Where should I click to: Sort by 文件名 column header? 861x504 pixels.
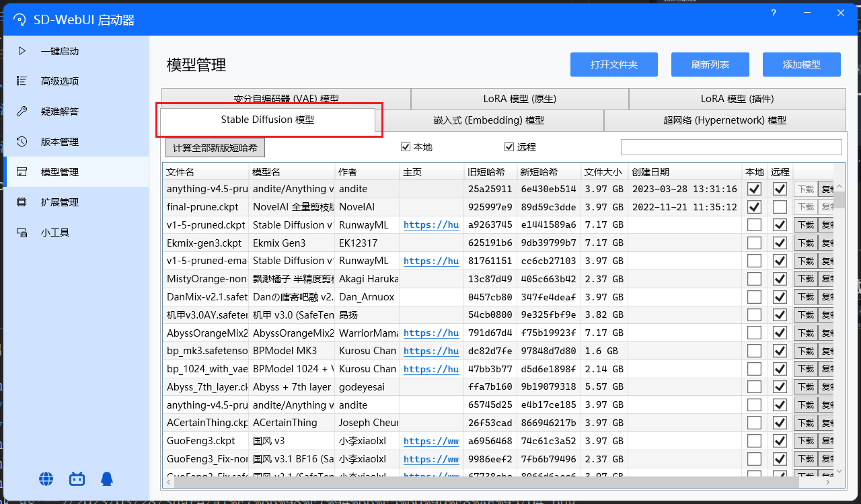[206, 172]
